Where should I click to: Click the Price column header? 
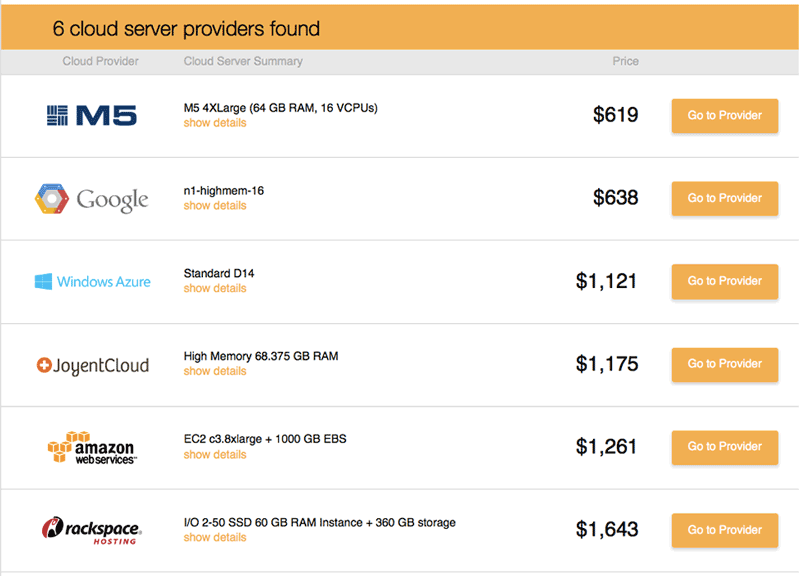(x=626, y=61)
